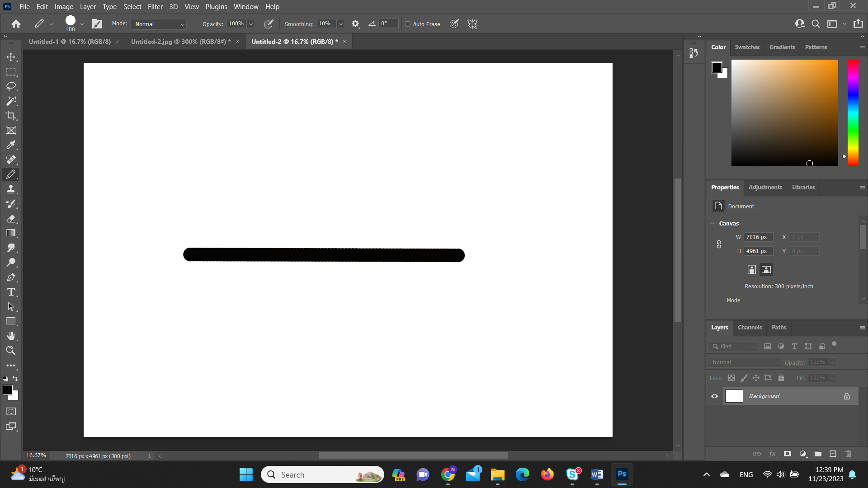The image size is (868, 488).
Task: Switch to the Swatches tab
Action: point(747,47)
